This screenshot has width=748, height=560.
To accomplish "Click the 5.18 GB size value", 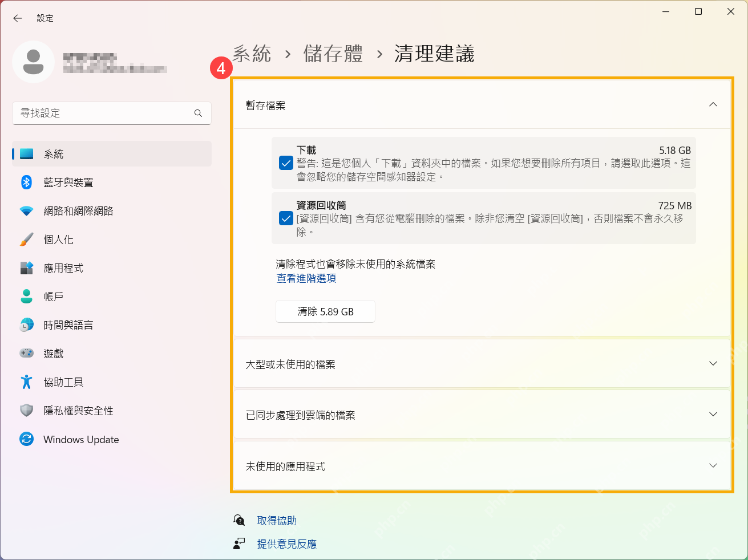I will click(675, 151).
